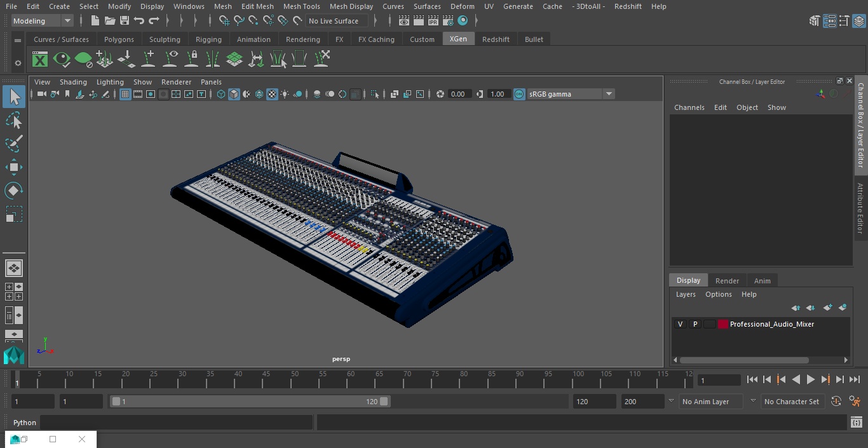The image size is (868, 448).
Task: Open viewport Shading menu
Action: coord(73,82)
